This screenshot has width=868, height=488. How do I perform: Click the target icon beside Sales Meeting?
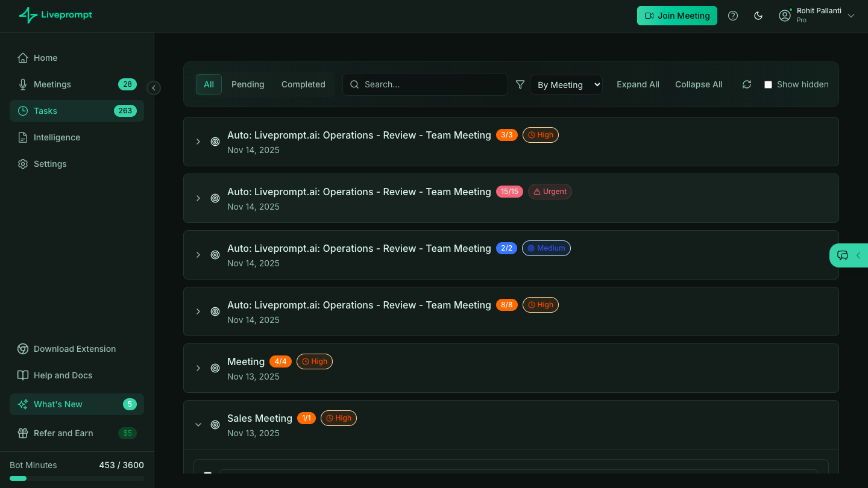point(215,425)
